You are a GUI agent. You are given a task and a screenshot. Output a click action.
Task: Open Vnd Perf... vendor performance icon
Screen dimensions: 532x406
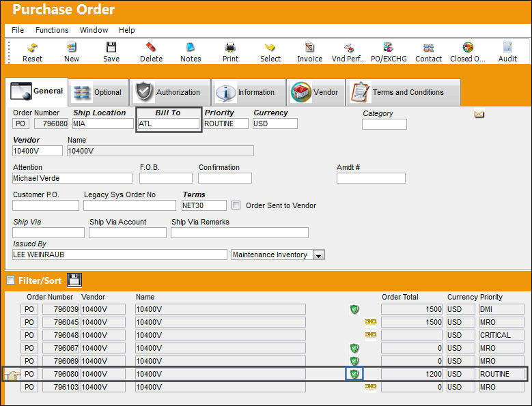pyautogui.click(x=349, y=48)
